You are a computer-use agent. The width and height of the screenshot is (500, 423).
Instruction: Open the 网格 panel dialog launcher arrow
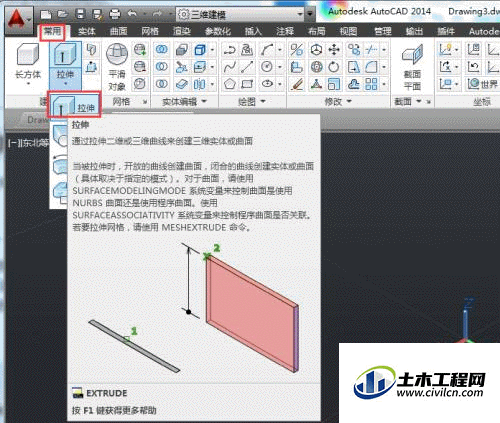(145, 102)
